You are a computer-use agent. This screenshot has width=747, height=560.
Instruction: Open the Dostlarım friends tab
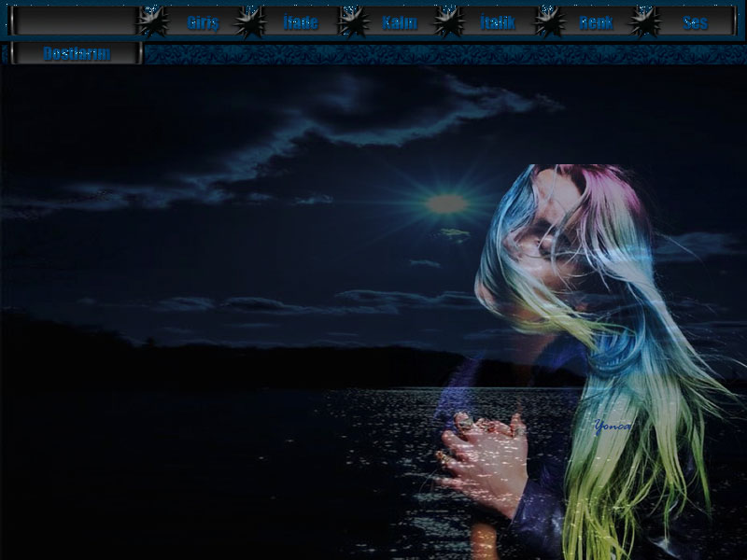77,53
